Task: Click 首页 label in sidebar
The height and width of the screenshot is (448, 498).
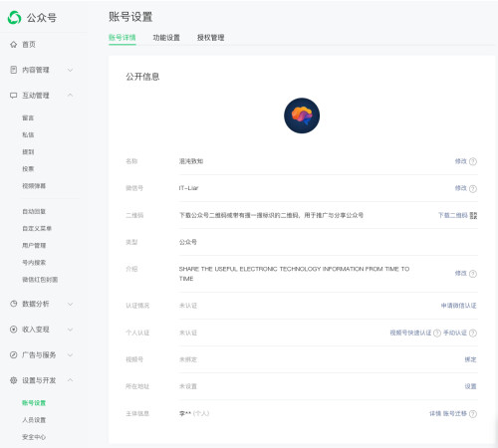Action: (x=29, y=44)
